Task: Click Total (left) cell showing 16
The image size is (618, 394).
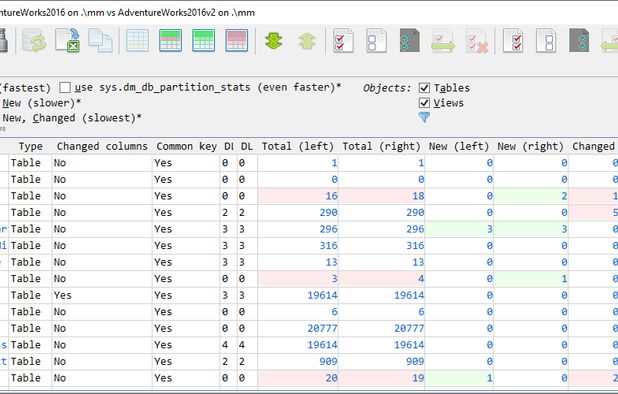Action: 298,196
